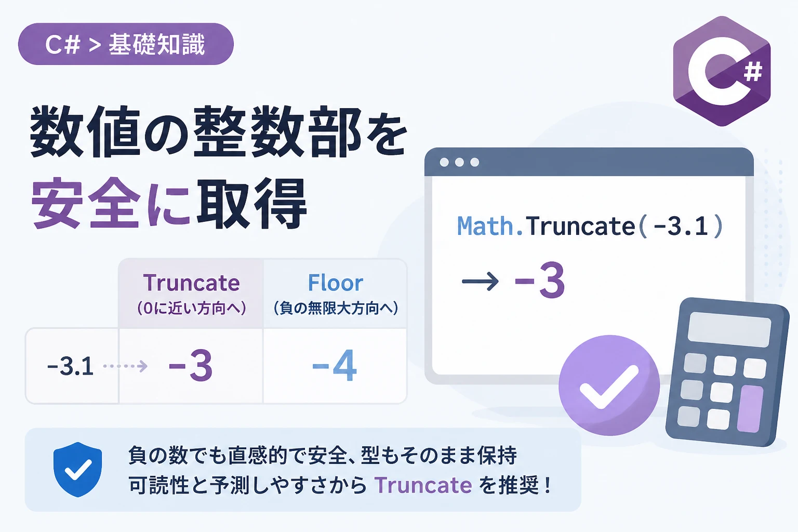This screenshot has height=532, width=798.
Task: Click the -3 Truncate result cell
Action: pos(191,366)
